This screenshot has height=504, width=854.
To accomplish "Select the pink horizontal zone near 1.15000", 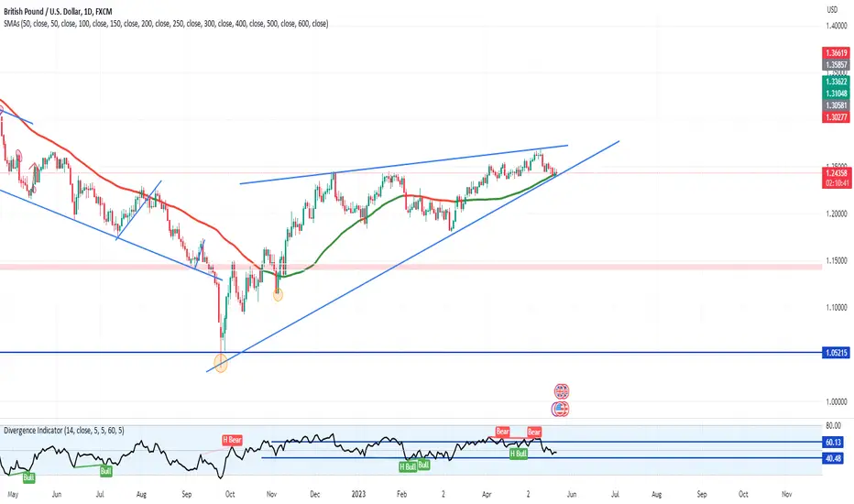I will [411, 267].
